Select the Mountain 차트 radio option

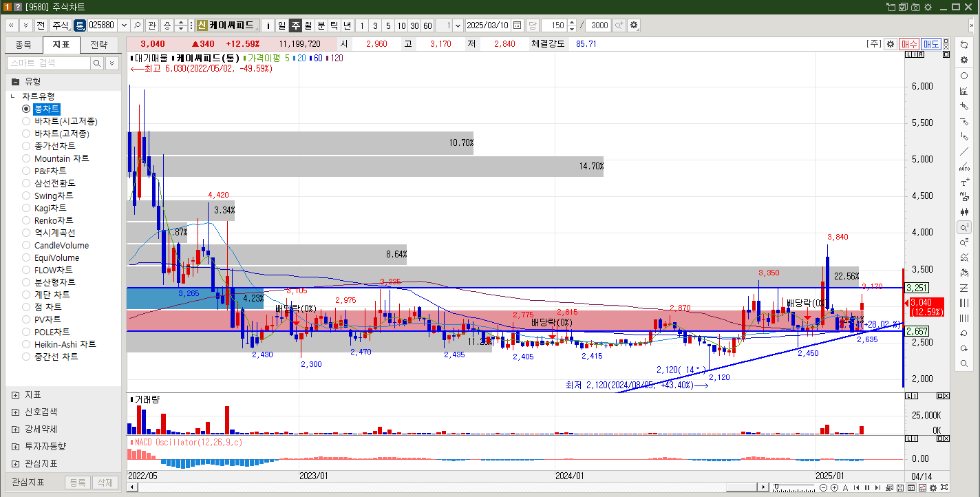coord(26,158)
